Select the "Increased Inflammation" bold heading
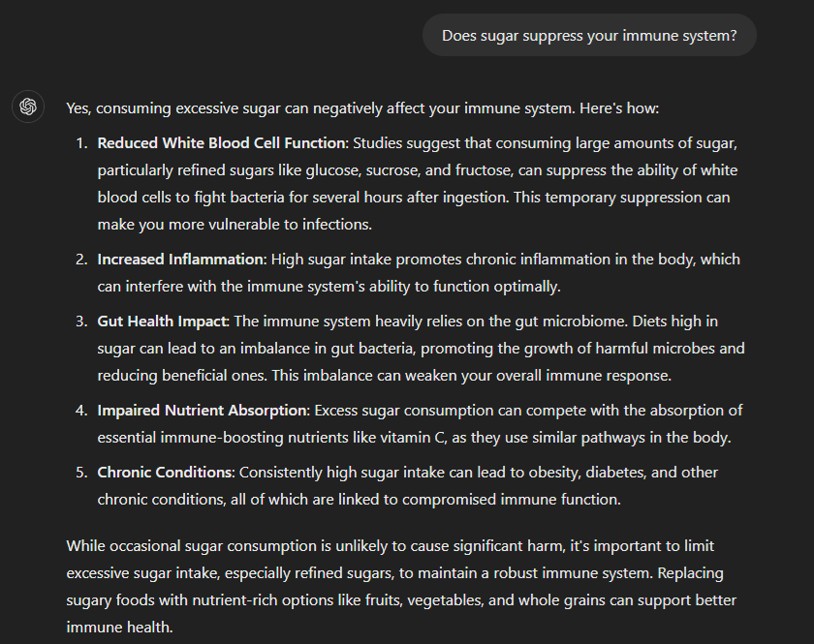Viewport: 814px width, 644px height. (x=180, y=260)
